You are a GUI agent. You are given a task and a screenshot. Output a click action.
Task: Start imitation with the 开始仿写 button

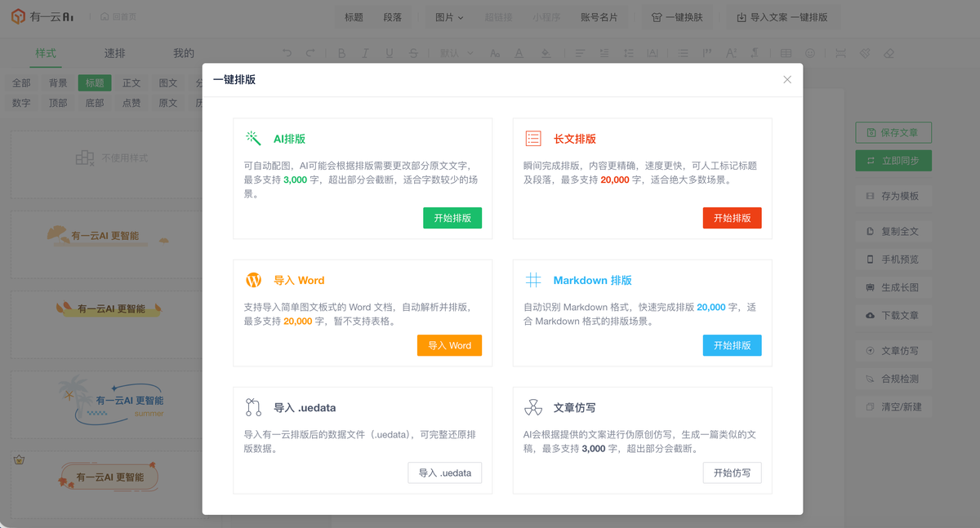point(732,473)
